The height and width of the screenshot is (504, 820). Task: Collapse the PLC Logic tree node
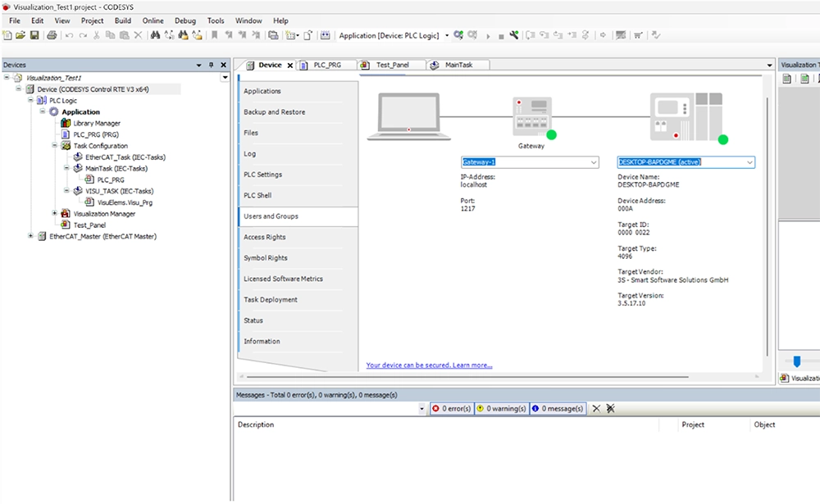click(30, 100)
